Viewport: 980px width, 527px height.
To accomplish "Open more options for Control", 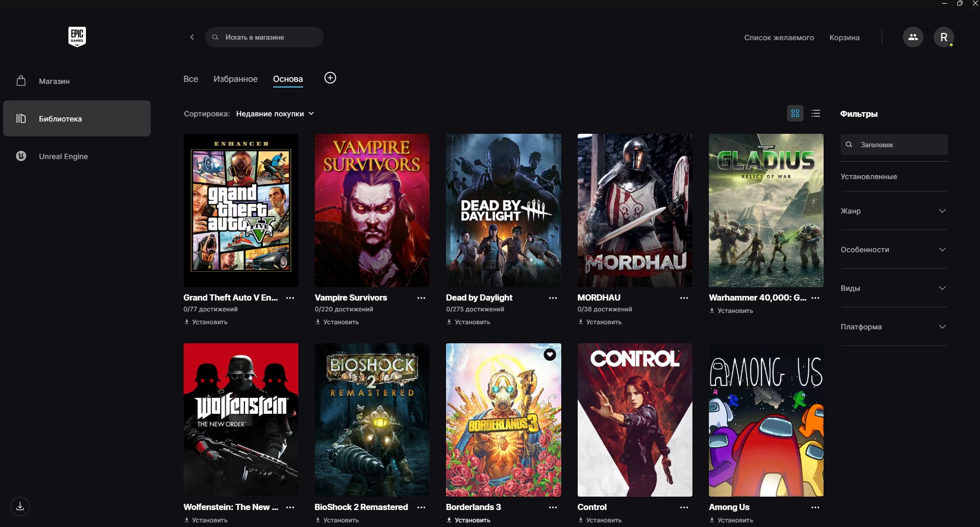I will click(x=684, y=507).
